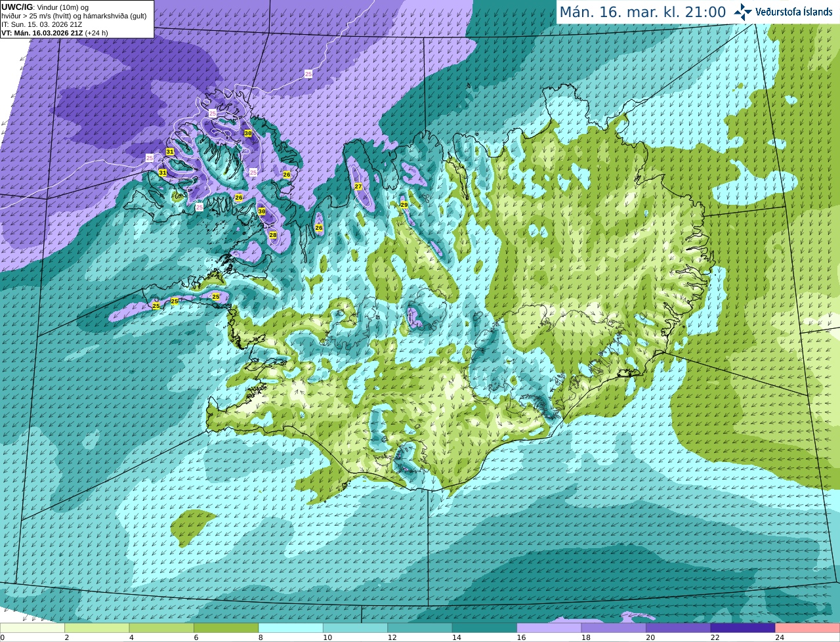
Task: Pick the teal 12–14 m/s legend swatch
Action: [420, 628]
